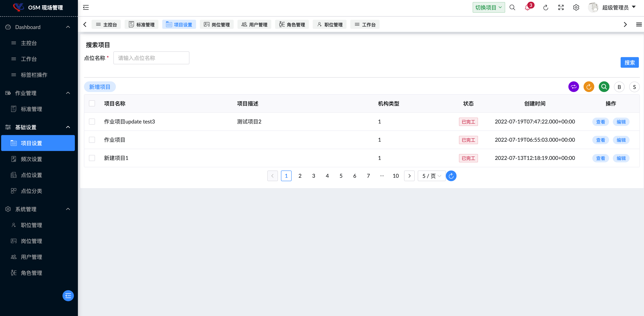Go to pagination page 10
This screenshot has height=316, width=644.
coord(396,176)
